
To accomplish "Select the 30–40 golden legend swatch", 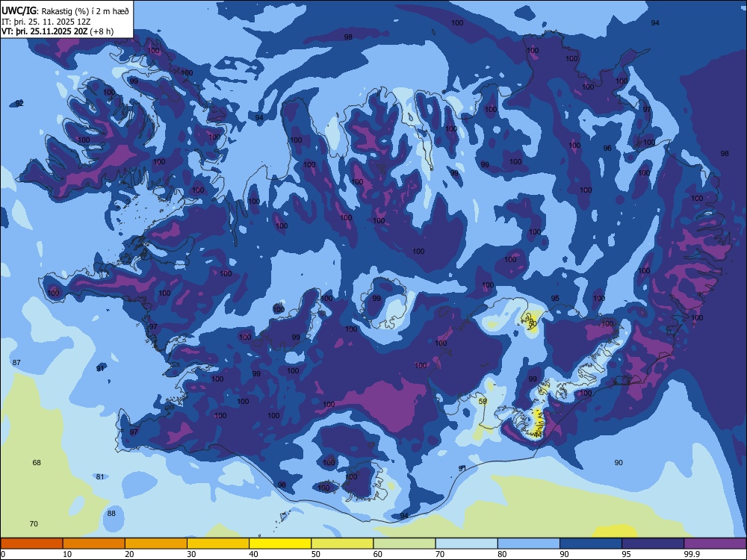I will click(218, 544).
